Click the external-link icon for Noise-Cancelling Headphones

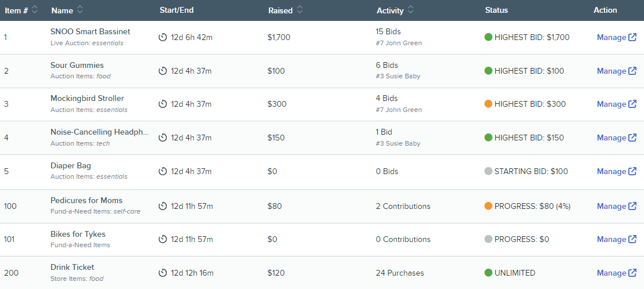click(x=632, y=138)
